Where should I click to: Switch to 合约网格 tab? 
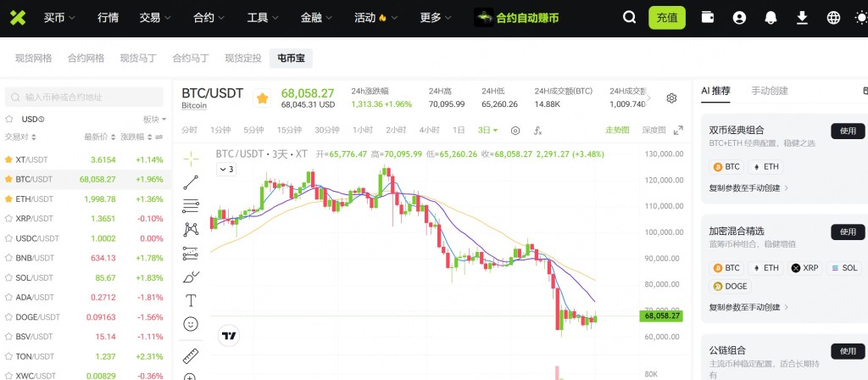86,59
